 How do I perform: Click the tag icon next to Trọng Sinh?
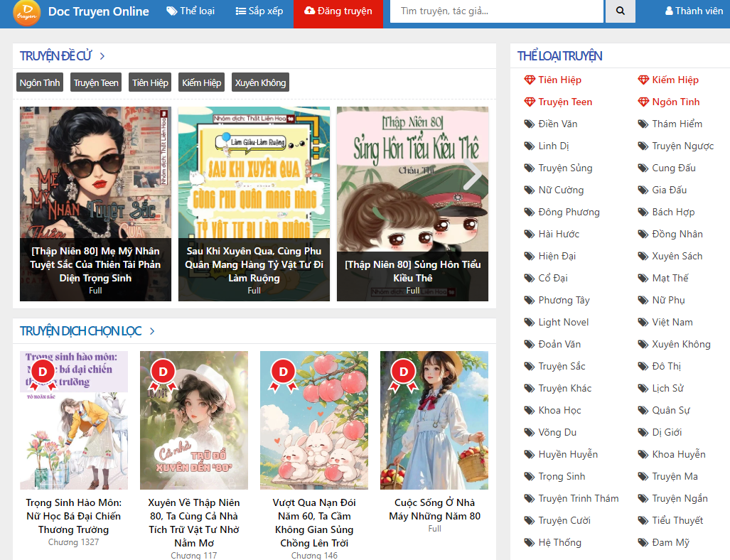530,477
